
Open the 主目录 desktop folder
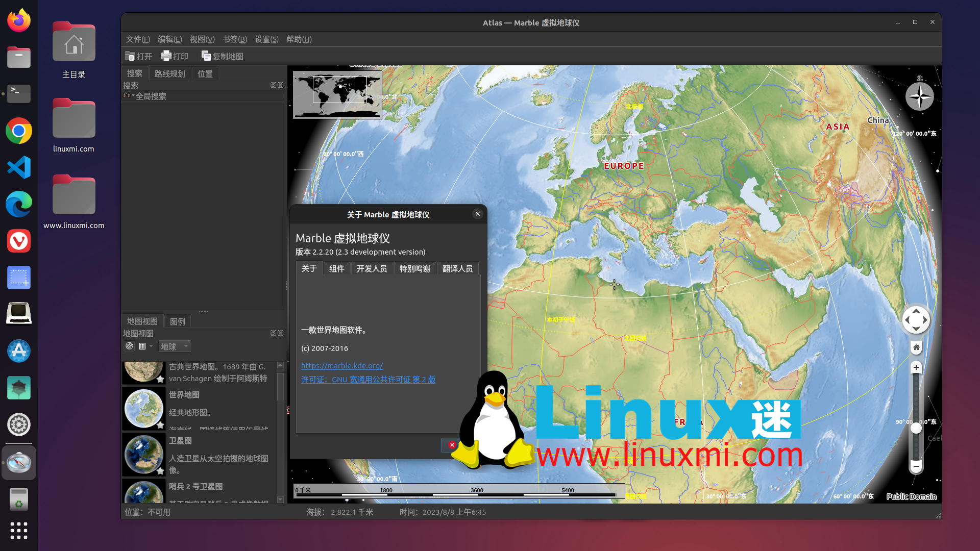[73, 50]
